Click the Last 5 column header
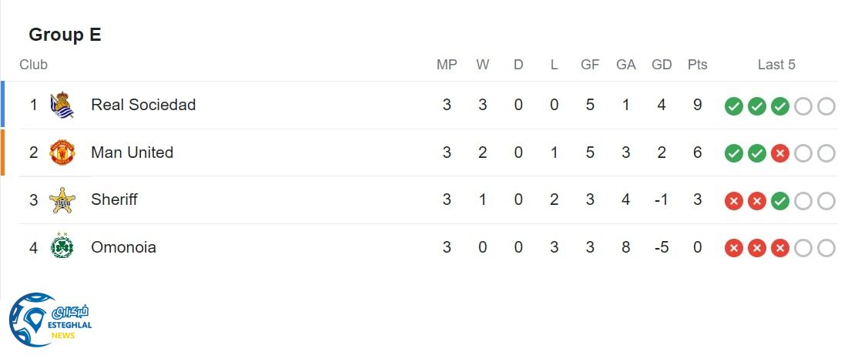 click(x=776, y=65)
